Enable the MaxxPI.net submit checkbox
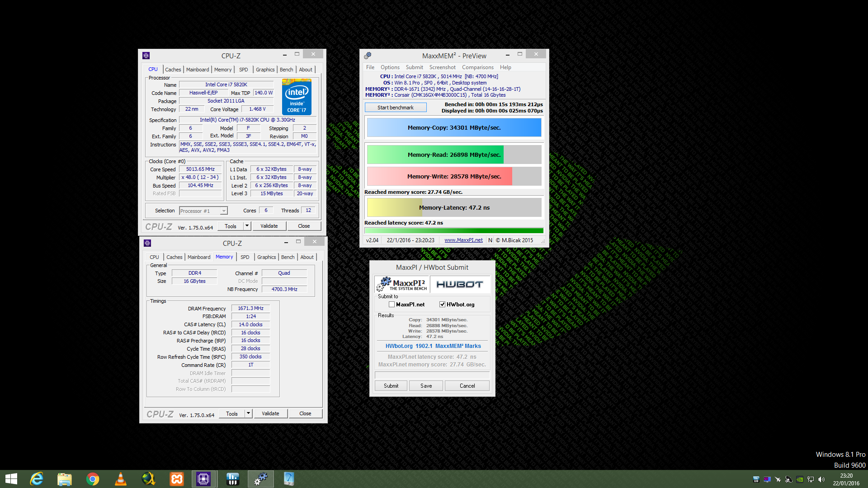 (x=392, y=305)
